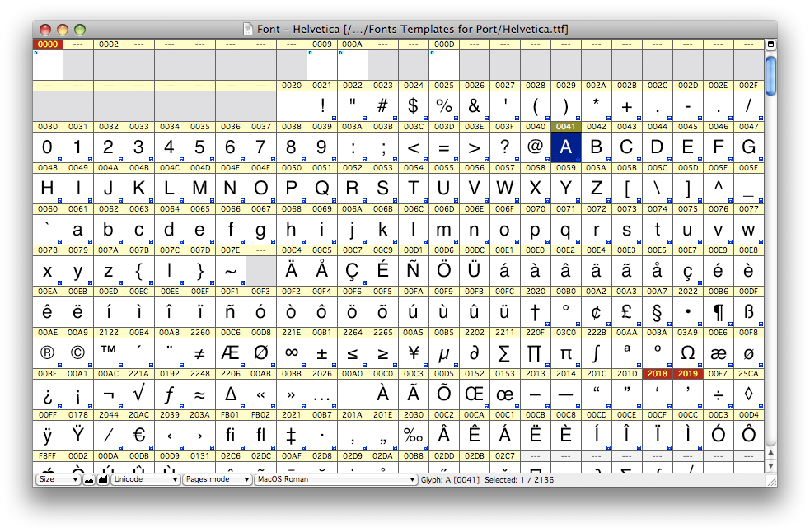Select the B glyph cell 0042
Viewport: 810px width, 532px height.
(596, 147)
